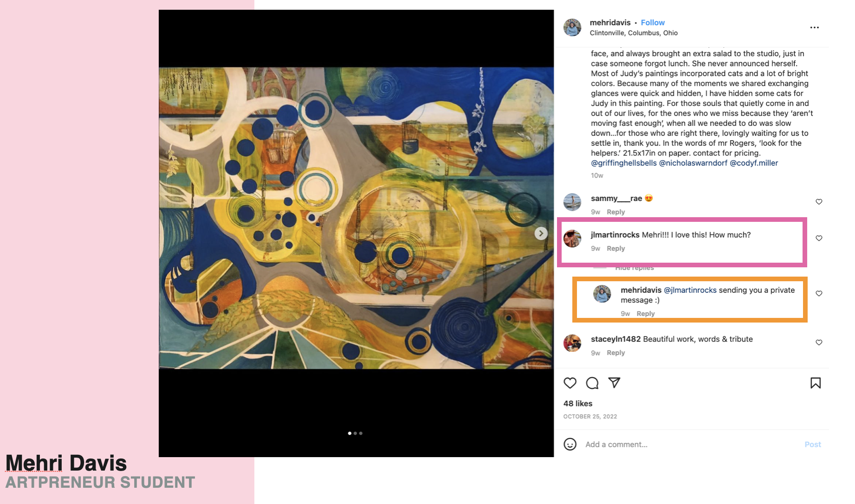Open @nicholaswarndorf mention link
855x504 pixels.
tap(693, 163)
